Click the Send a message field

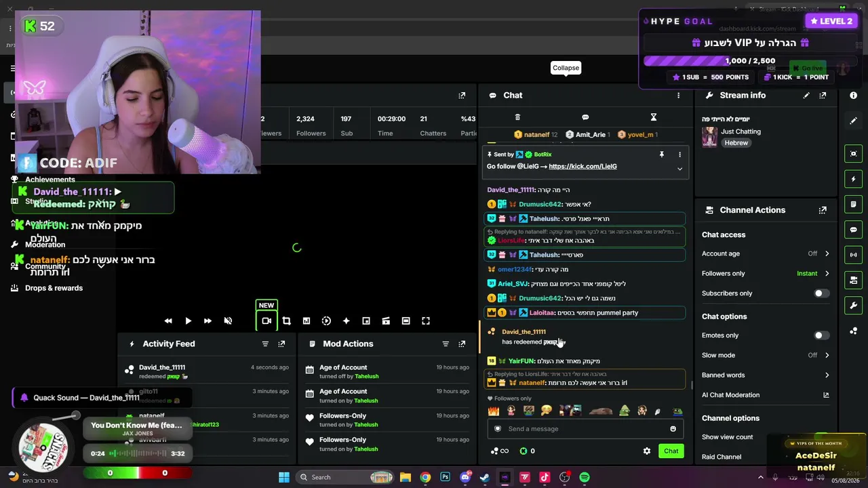click(x=585, y=428)
